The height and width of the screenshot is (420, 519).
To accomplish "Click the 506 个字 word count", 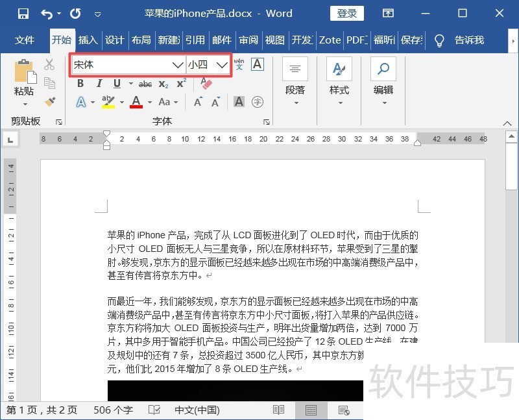I will [x=113, y=410].
